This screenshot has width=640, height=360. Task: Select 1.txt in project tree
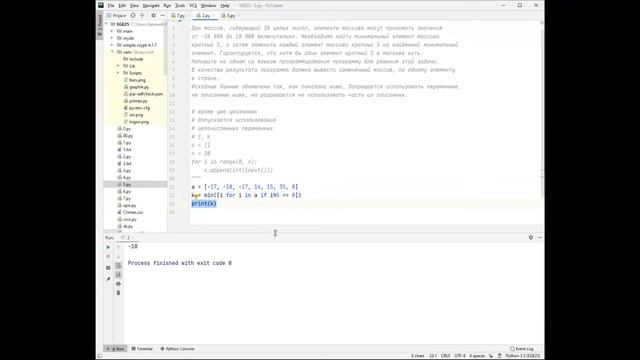coord(124,149)
